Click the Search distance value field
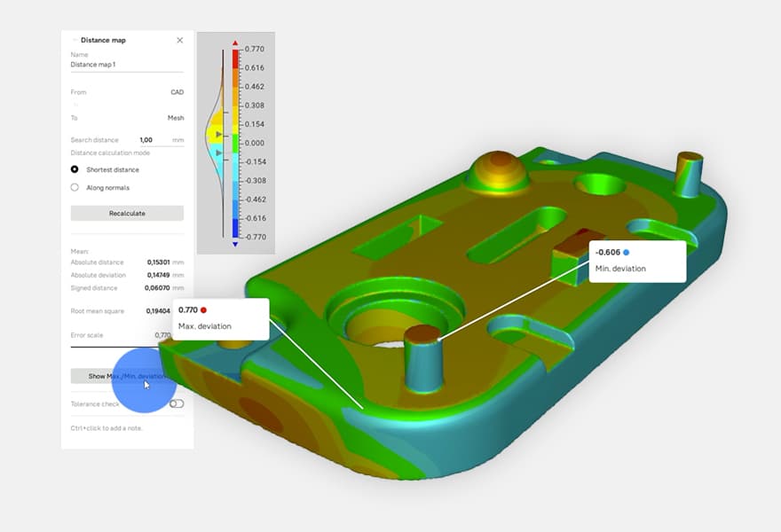 coord(146,140)
